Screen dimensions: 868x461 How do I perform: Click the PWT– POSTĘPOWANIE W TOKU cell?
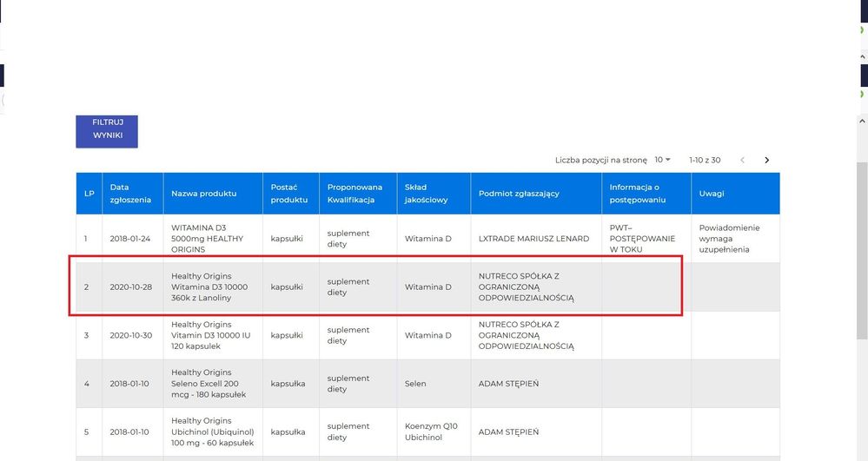643,239
